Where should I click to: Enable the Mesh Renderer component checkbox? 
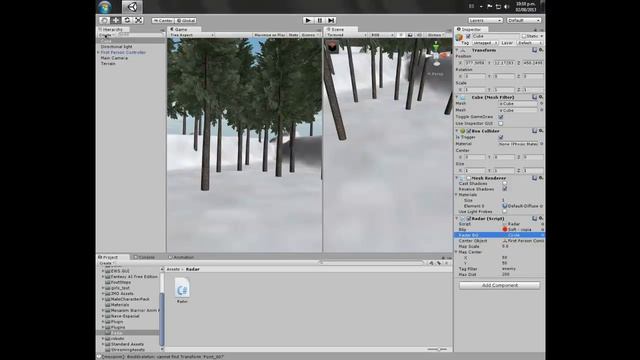469,178
